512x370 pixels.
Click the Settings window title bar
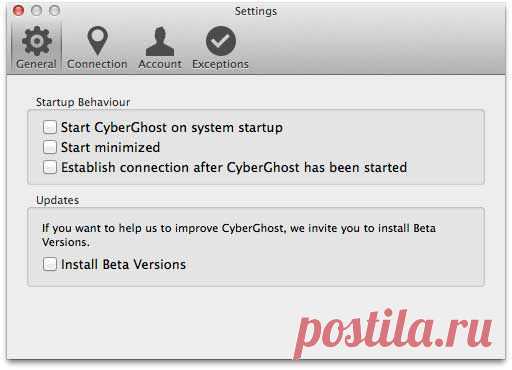coord(256,11)
